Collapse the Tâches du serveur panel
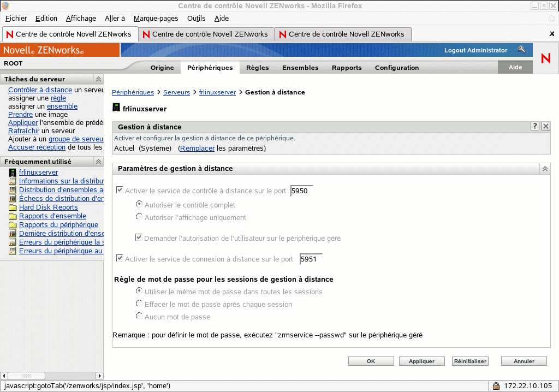Viewport: 559px width, 392px height. pos(98,79)
